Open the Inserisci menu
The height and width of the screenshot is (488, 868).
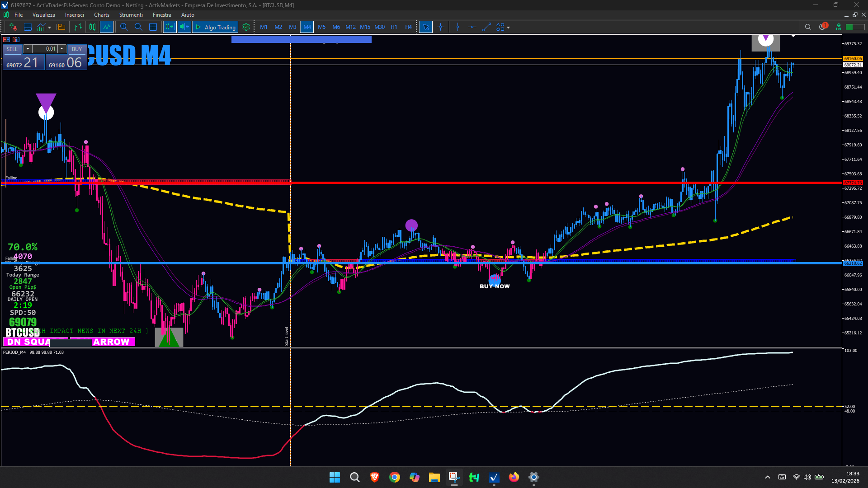coord(74,15)
